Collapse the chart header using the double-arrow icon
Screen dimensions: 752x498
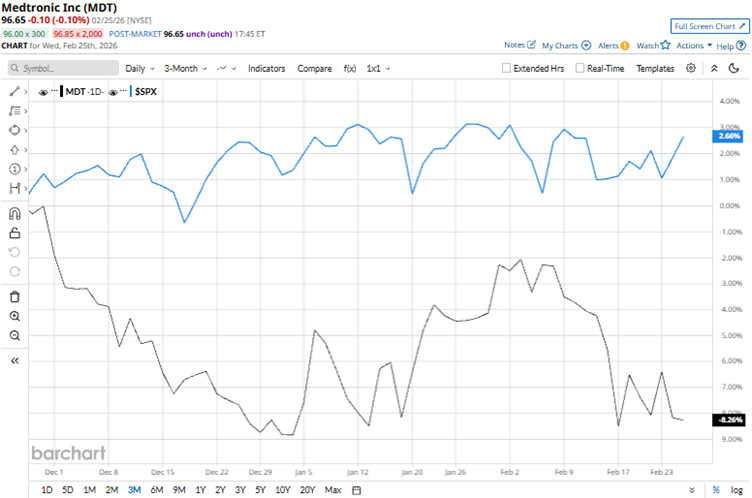(x=714, y=68)
